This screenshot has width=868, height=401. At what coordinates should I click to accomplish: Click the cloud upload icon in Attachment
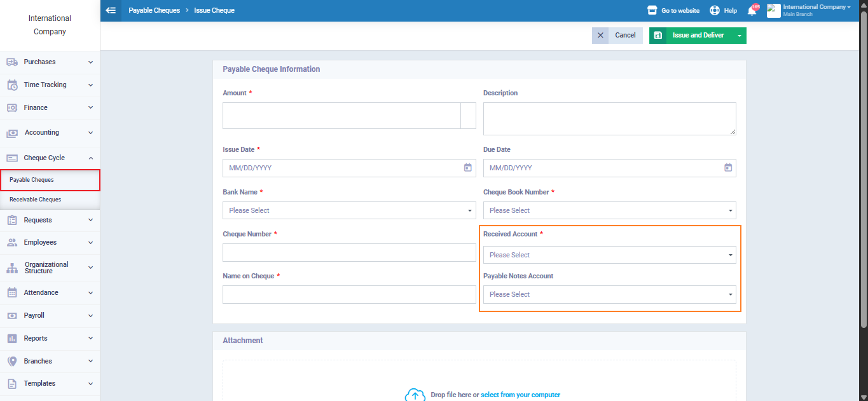(415, 395)
